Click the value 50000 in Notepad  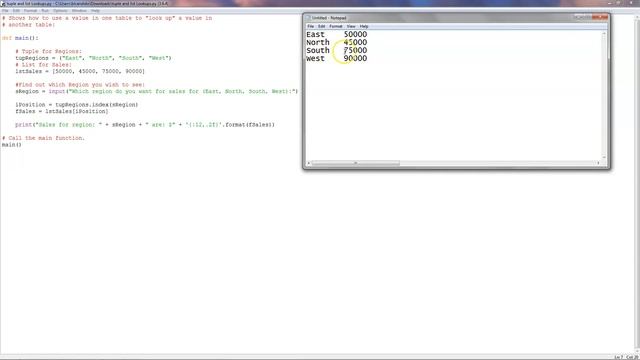355,34
